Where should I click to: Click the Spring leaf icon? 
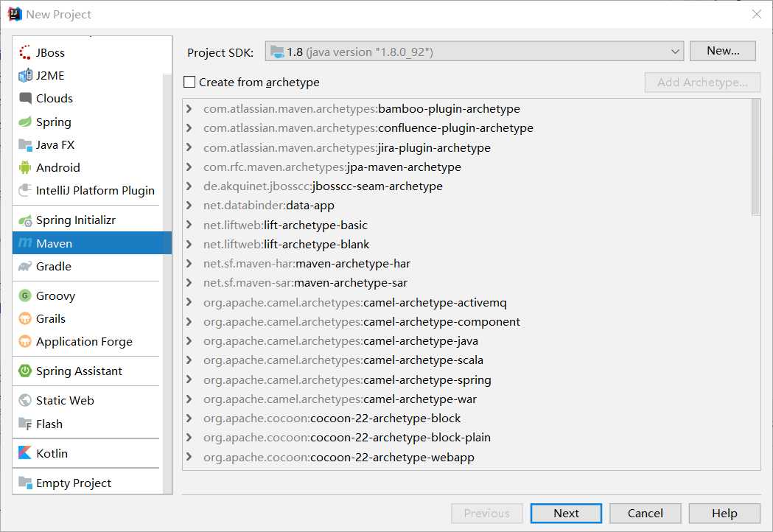click(24, 122)
